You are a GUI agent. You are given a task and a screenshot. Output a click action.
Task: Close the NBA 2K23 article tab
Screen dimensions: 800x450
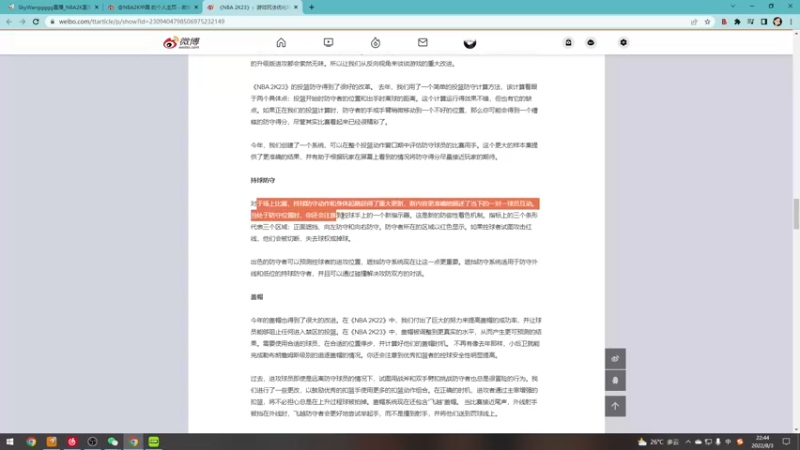295,7
